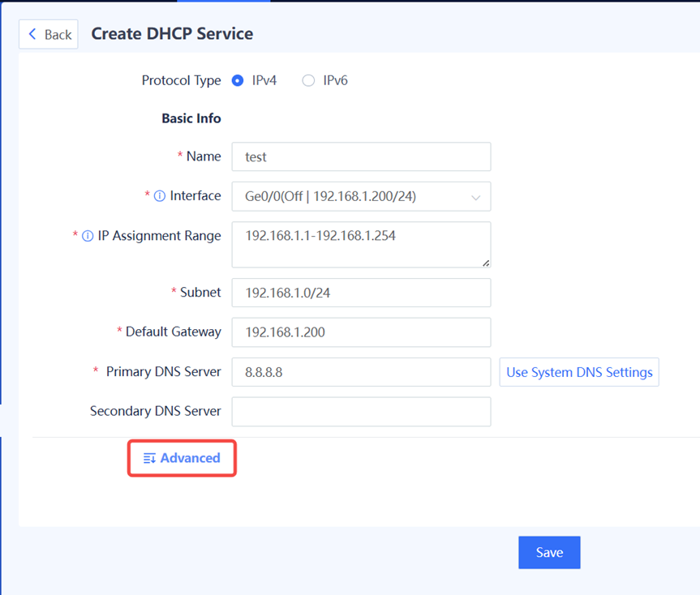Select the IPv6 protocol radio button
This screenshot has width=700, height=595.
click(308, 81)
